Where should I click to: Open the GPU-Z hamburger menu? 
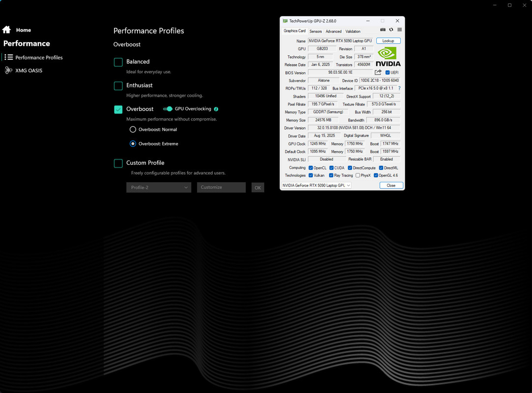(400, 30)
